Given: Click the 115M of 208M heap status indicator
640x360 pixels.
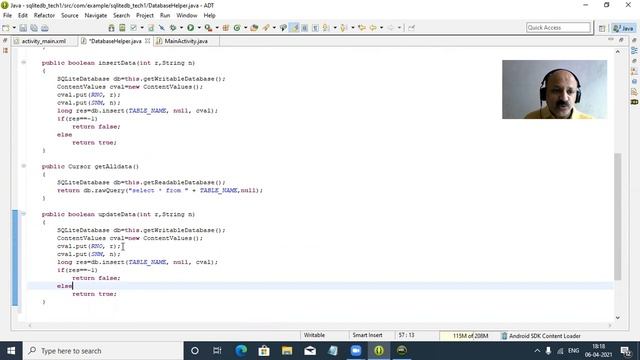Looking at the screenshot, I should click(x=470, y=336).
